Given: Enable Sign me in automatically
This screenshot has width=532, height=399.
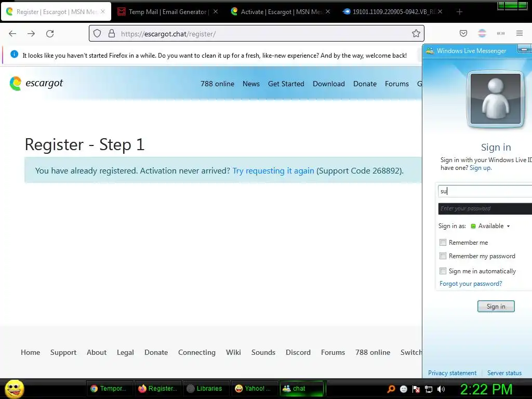Looking at the screenshot, I should (x=443, y=271).
